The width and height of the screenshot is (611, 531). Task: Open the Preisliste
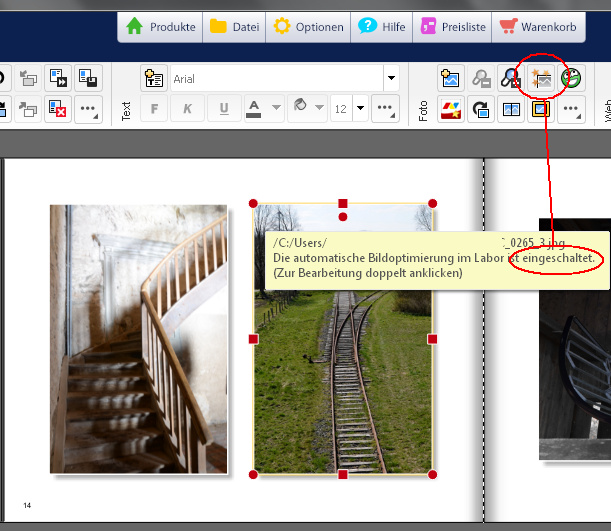point(453,27)
